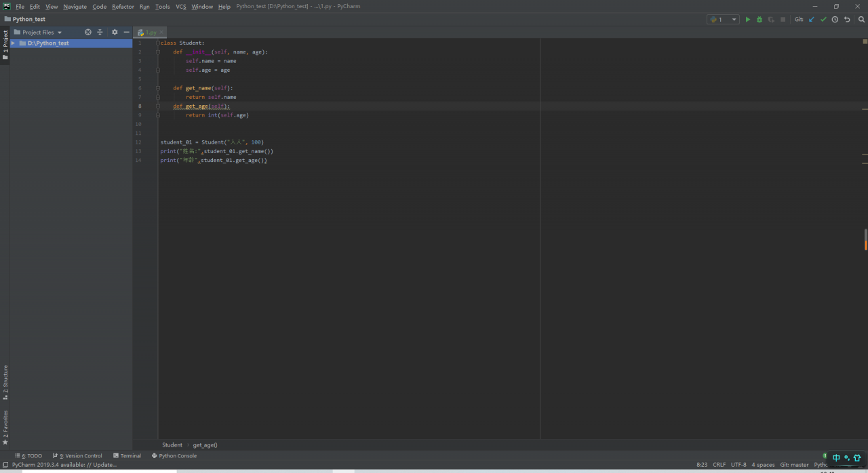The width and height of the screenshot is (868, 473).
Task: Toggle the Structure tool window tab
Action: pyautogui.click(x=5, y=382)
